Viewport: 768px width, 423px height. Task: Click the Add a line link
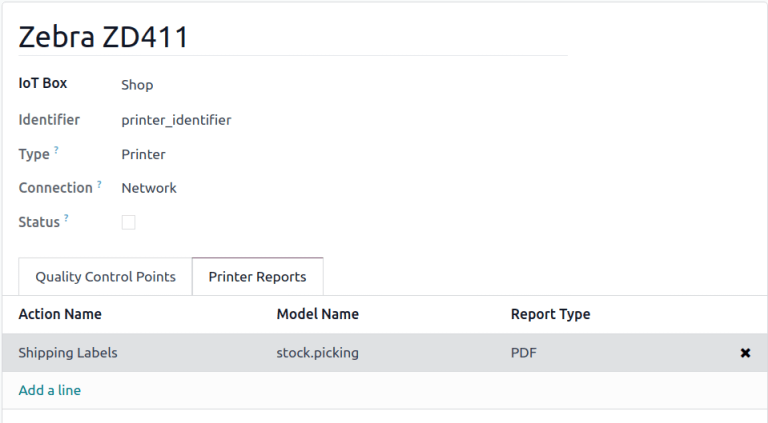point(49,390)
